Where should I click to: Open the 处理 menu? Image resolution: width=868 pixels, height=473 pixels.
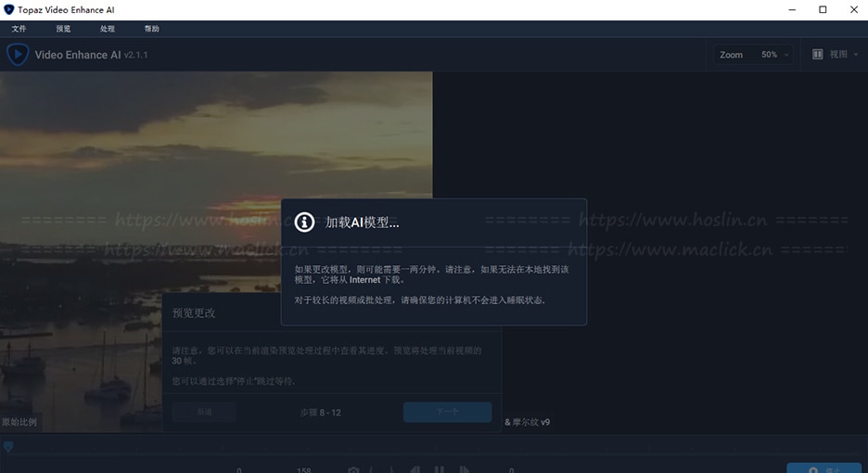coord(108,29)
